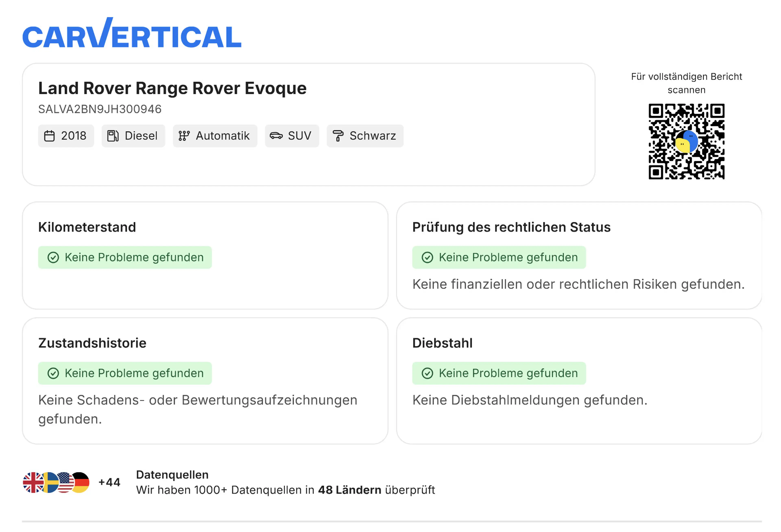Click the Datenquellen heading
The width and height of the screenshot is (781, 532).
tap(172, 475)
